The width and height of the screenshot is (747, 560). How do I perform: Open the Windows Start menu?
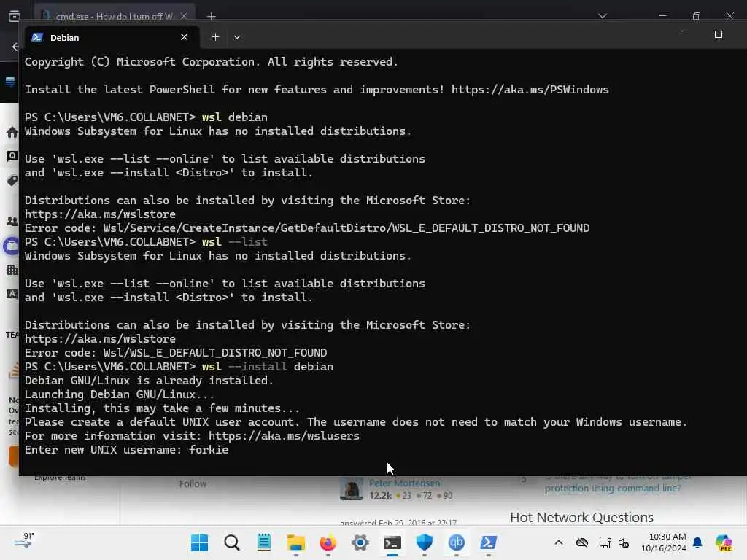click(199, 542)
